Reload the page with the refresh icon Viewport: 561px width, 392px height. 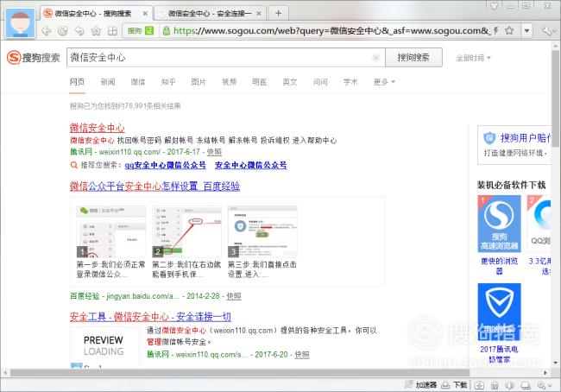pos(63,31)
